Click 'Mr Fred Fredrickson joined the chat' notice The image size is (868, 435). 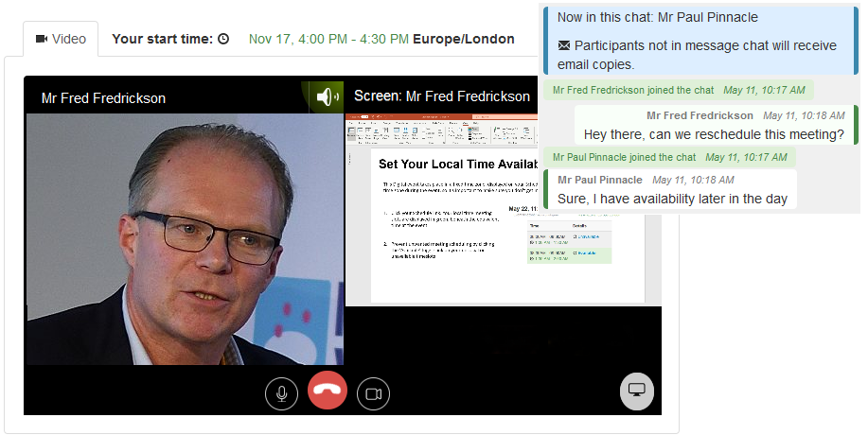click(x=633, y=90)
